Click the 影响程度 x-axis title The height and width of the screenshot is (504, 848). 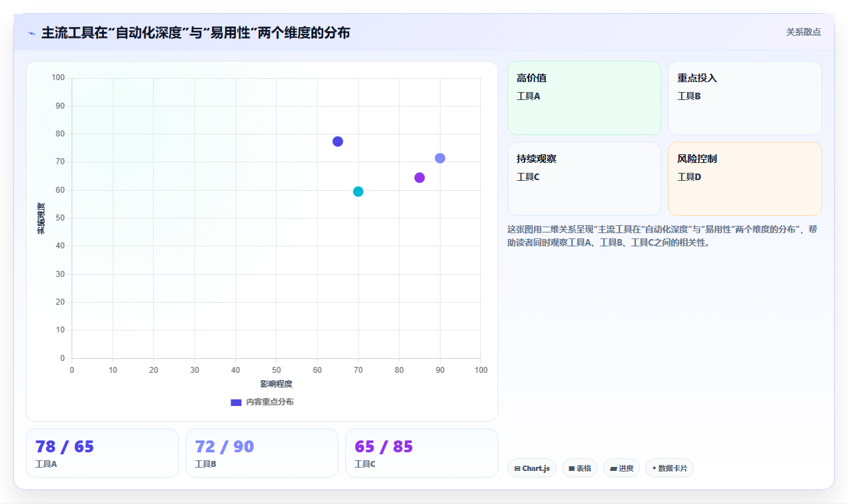click(276, 383)
